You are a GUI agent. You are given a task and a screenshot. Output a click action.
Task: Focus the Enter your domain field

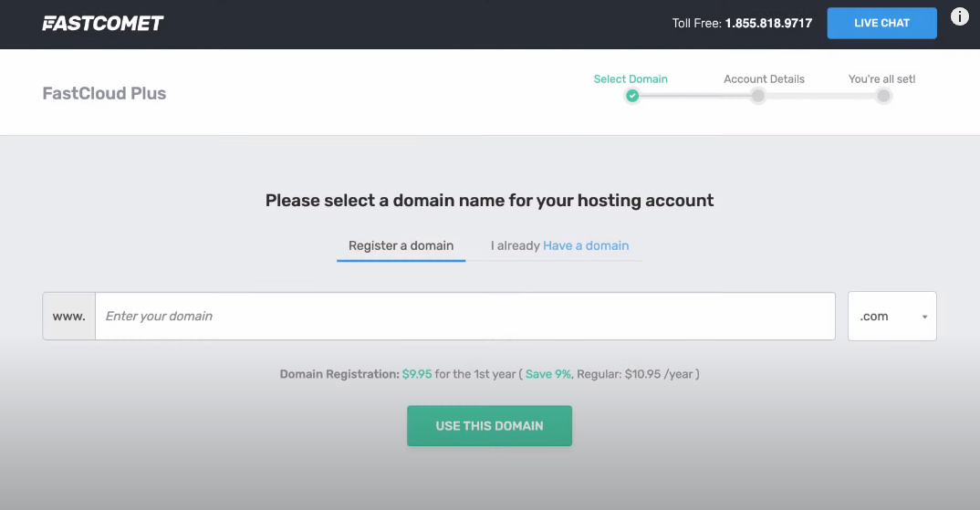[x=465, y=317]
